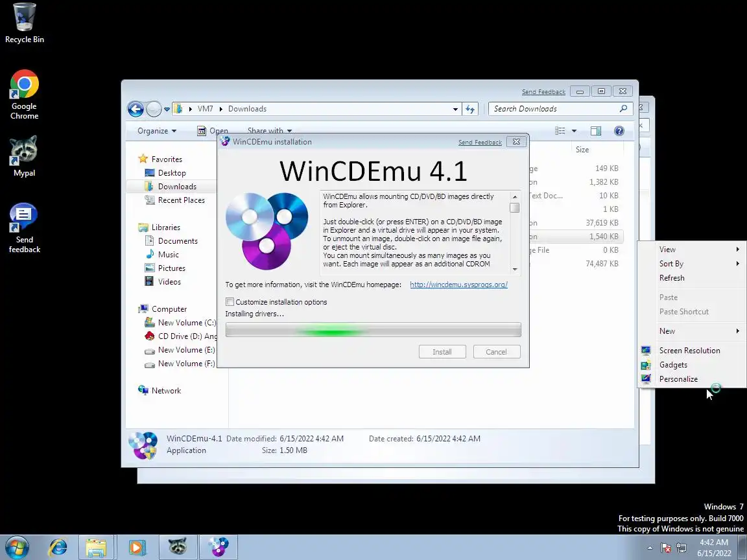Screen dimensions: 747x560
Task: Click the wincdemu.sysprogs.org homepage link
Action: pyautogui.click(x=459, y=285)
